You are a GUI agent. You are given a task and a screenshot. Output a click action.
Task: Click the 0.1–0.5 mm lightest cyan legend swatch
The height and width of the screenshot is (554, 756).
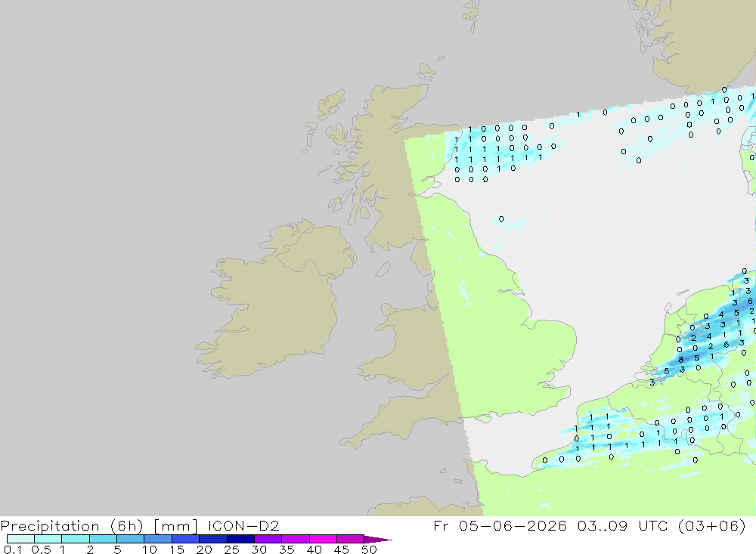pyautogui.click(x=20, y=539)
